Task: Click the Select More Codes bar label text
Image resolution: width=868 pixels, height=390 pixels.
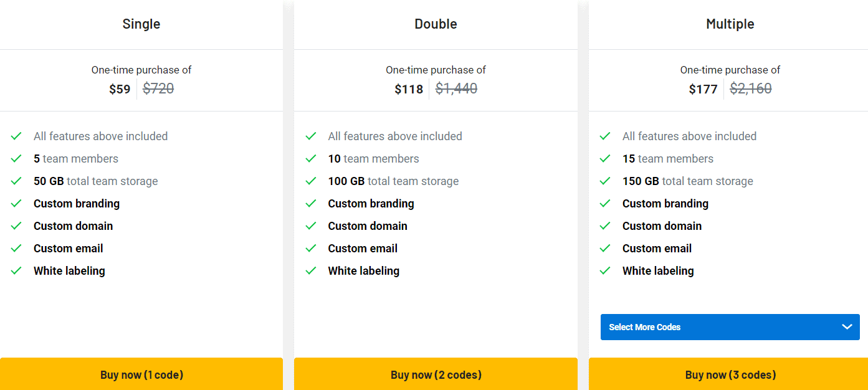Action: pos(644,326)
